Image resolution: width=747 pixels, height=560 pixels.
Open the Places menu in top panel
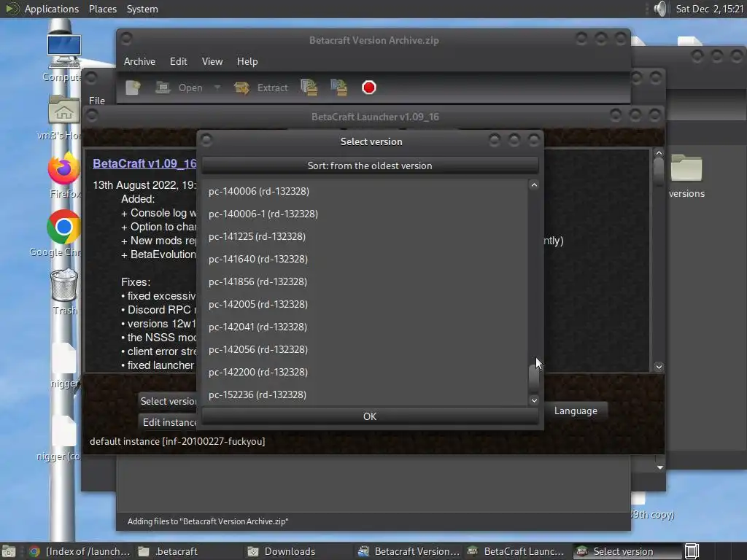(x=102, y=9)
